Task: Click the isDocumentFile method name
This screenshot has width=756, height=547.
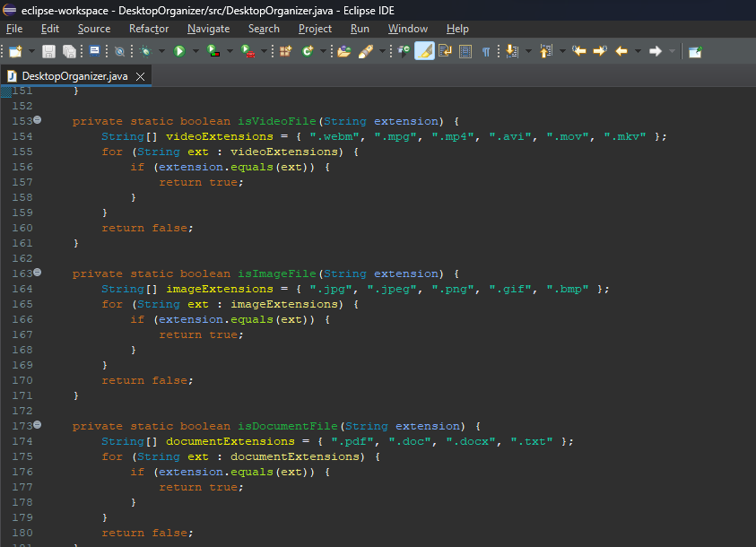Action: (x=287, y=426)
